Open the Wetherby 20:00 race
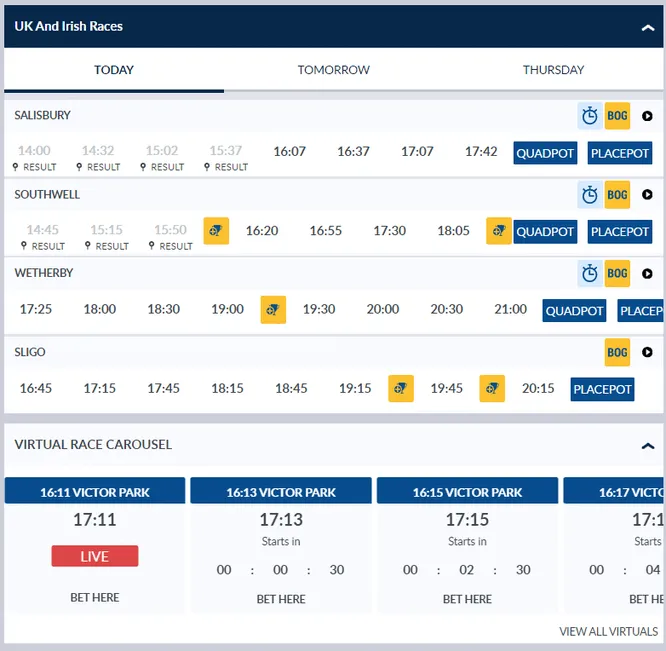Image resolution: width=666 pixels, height=651 pixels. point(383,309)
